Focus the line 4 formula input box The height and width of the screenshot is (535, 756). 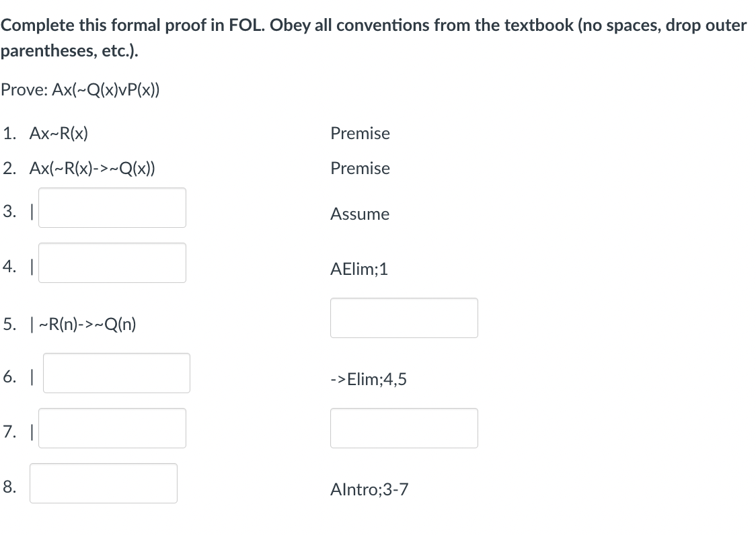coord(112,263)
